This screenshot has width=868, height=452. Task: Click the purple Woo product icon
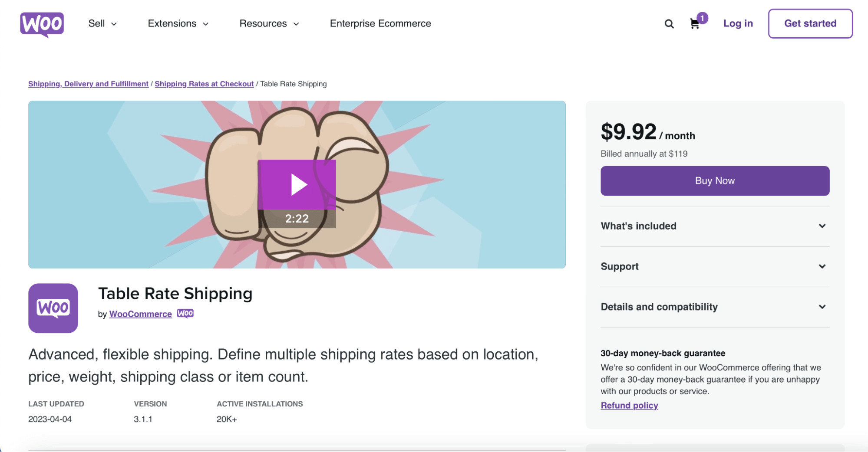[x=53, y=308]
